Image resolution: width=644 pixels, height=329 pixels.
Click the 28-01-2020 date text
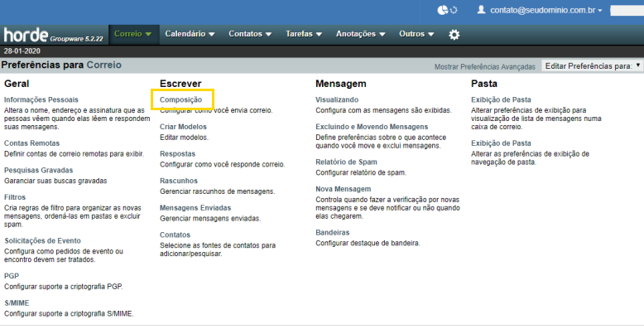tap(22, 51)
